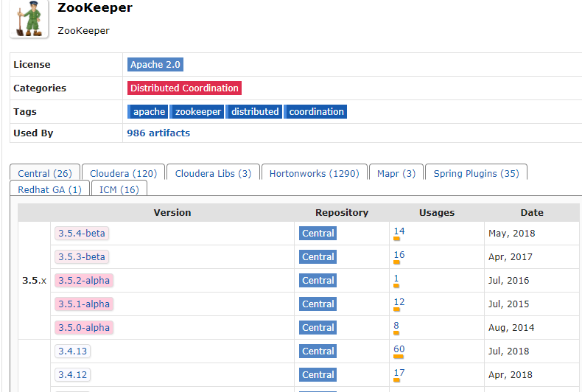The height and width of the screenshot is (392, 582).
Task: Open the 986 artifacts link
Action: 158,133
